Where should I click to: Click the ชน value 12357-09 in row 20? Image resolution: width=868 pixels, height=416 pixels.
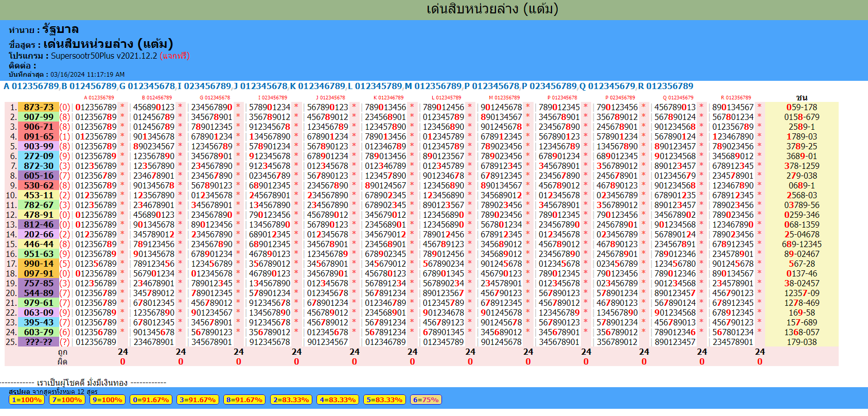click(x=802, y=293)
